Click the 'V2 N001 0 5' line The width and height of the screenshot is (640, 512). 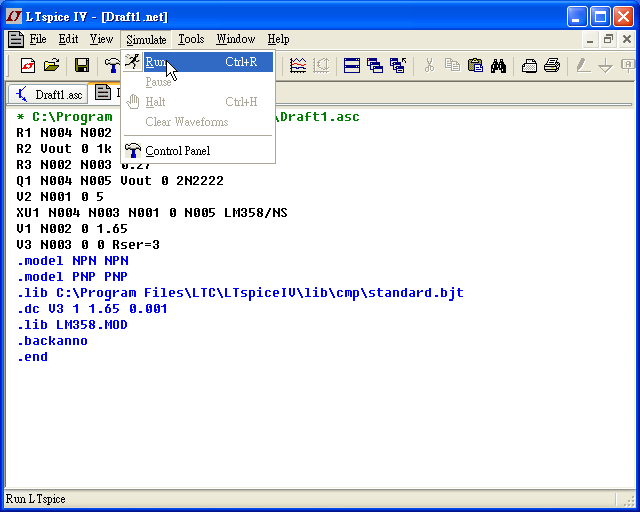pyautogui.click(x=60, y=196)
